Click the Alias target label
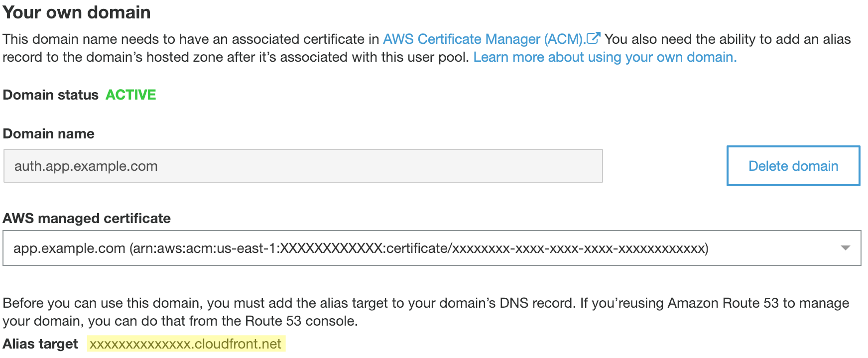The width and height of the screenshot is (868, 358). (x=40, y=344)
